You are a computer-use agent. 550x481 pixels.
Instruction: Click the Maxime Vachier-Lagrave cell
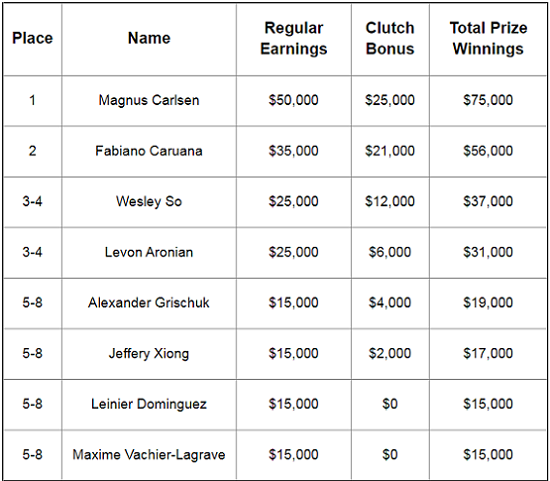pos(149,455)
